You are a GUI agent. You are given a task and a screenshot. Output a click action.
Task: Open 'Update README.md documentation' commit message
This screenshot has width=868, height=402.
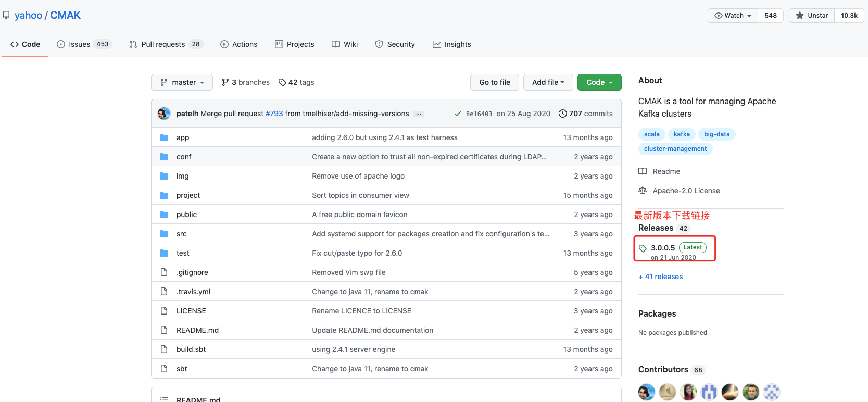point(372,330)
